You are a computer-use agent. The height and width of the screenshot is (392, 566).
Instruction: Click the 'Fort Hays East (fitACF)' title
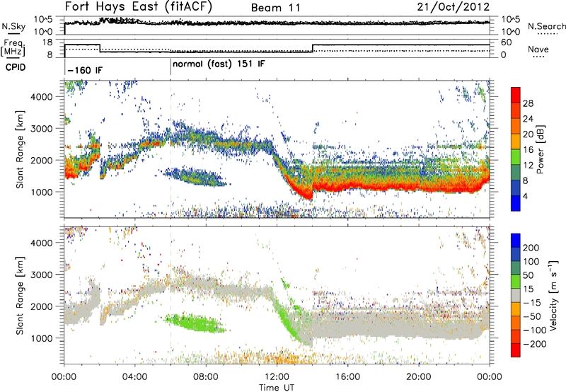[138, 6]
